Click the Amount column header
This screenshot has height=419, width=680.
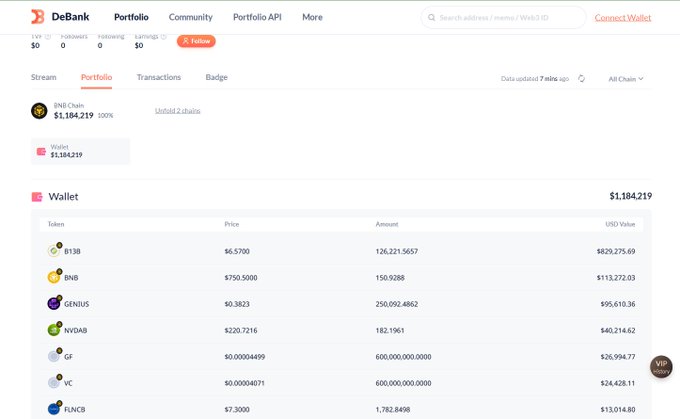point(387,224)
